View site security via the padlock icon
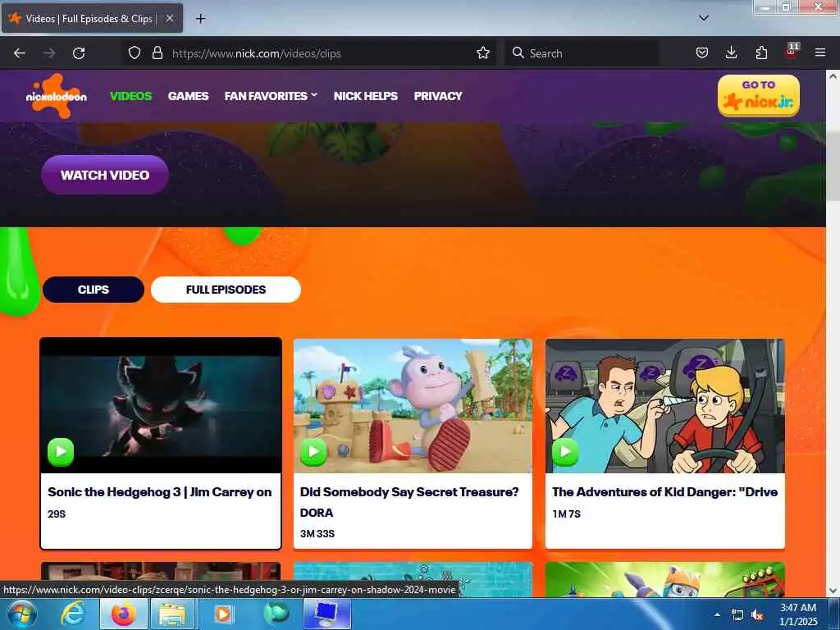Image resolution: width=840 pixels, height=630 pixels. (157, 53)
